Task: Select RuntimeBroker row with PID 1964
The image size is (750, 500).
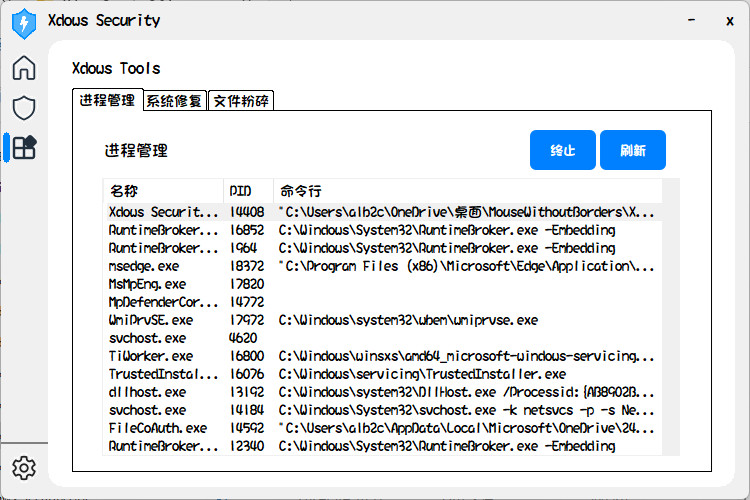Action: click(x=383, y=248)
